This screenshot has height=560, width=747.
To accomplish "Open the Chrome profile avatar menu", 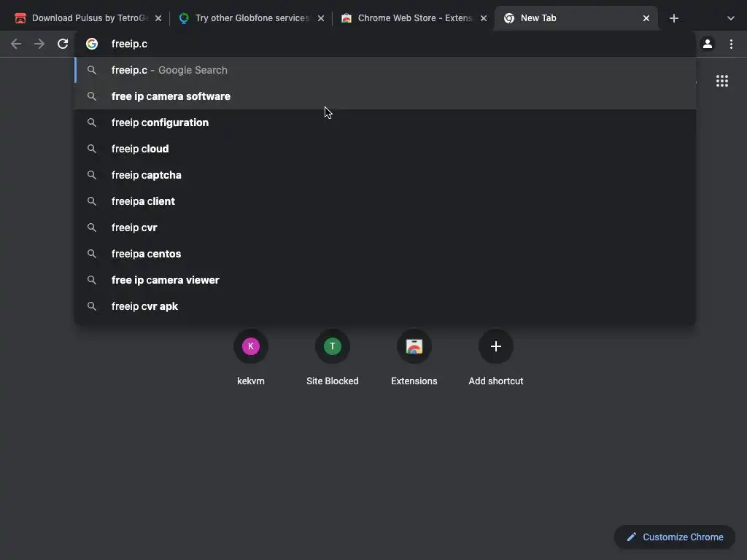I will point(708,44).
